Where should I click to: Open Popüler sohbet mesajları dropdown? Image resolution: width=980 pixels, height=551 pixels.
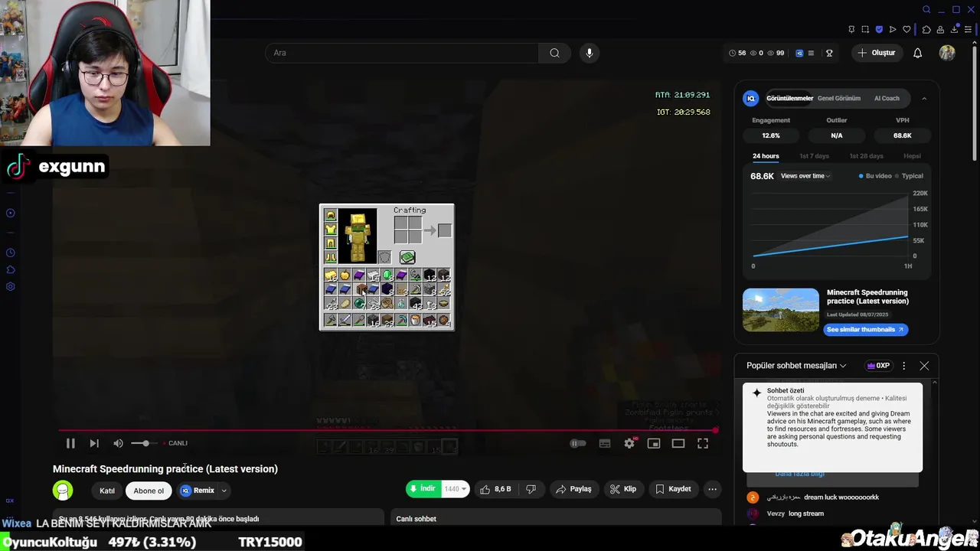(x=796, y=366)
